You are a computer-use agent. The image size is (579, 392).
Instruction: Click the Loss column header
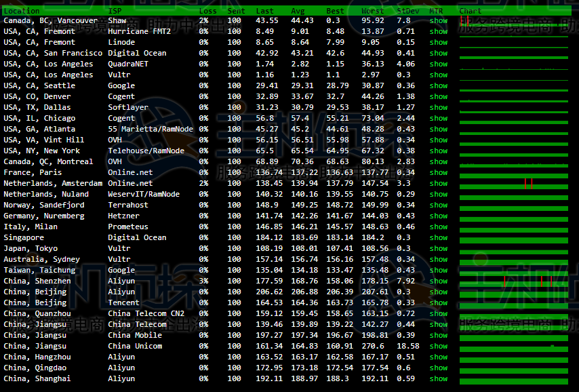208,11
